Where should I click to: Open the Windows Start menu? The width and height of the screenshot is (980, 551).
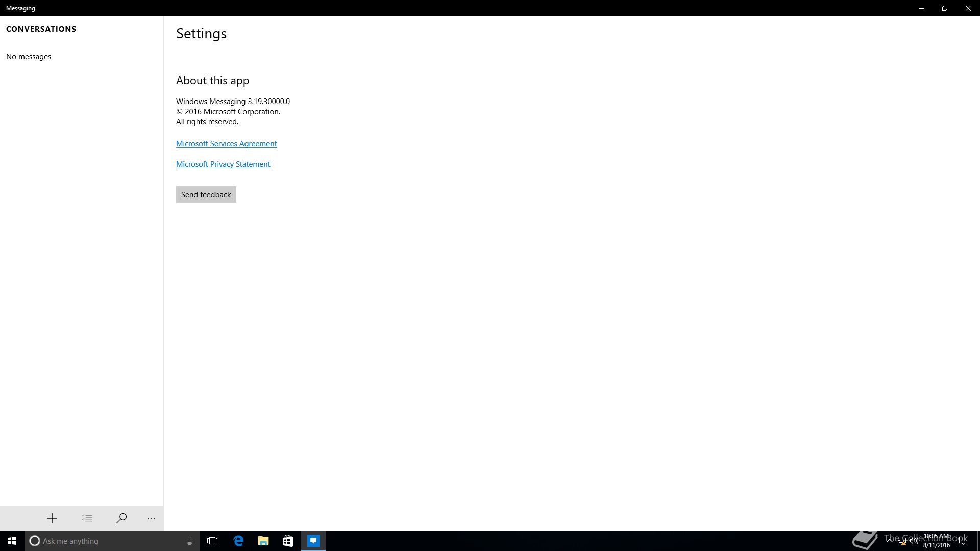tap(12, 541)
